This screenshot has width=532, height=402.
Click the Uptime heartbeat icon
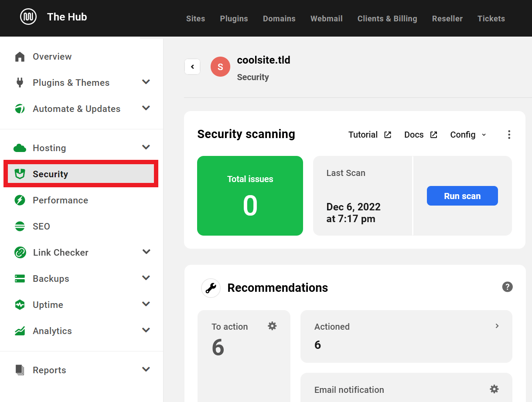20,305
